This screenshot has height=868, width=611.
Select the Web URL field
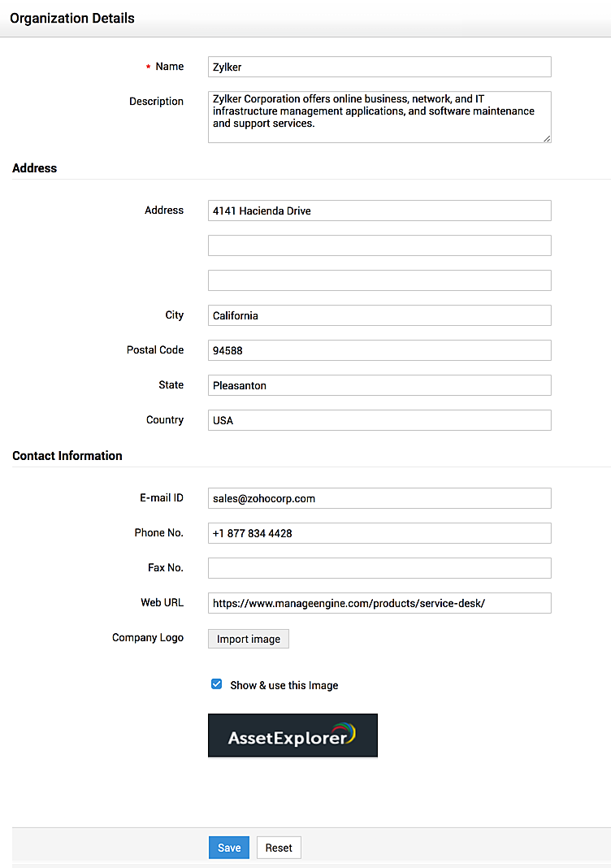click(379, 603)
